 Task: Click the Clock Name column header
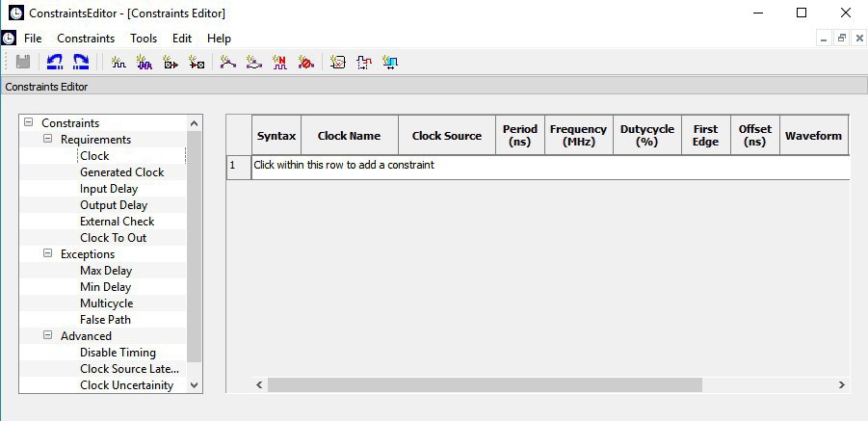[x=349, y=136]
